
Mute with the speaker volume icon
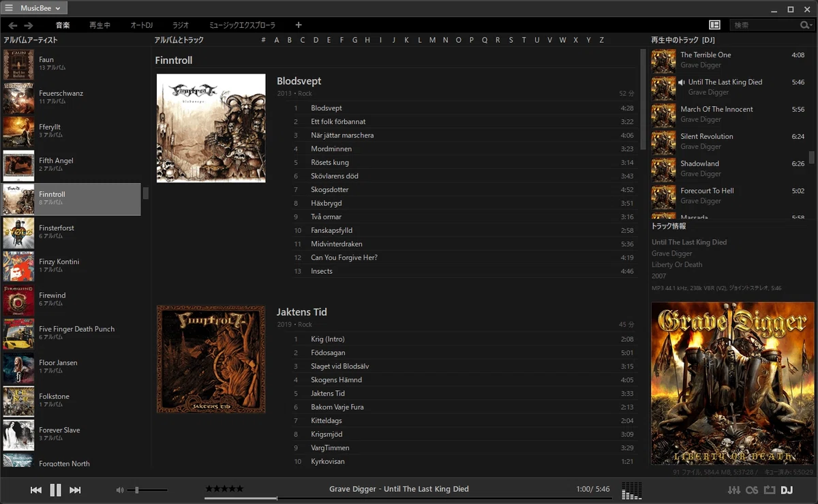click(120, 490)
